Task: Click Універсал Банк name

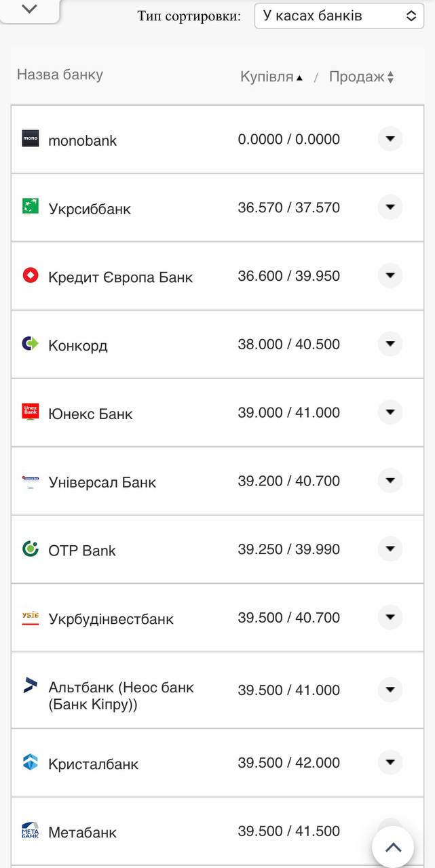Action: coord(102,482)
